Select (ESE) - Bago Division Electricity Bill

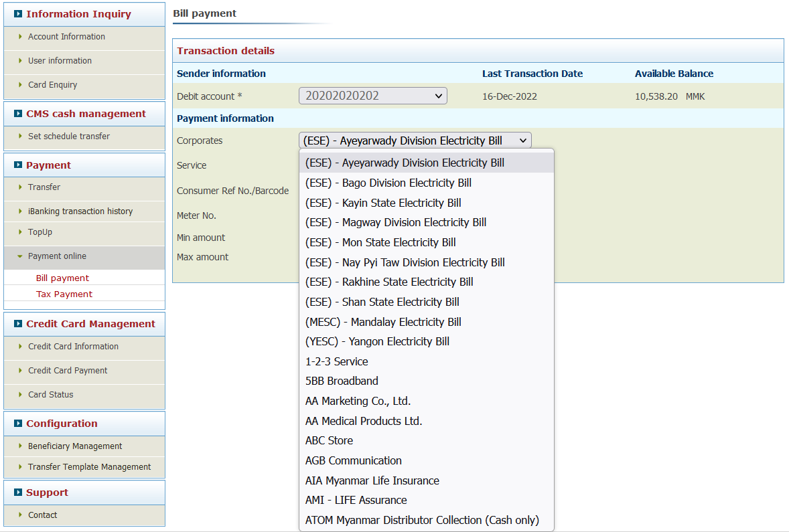[x=388, y=183]
